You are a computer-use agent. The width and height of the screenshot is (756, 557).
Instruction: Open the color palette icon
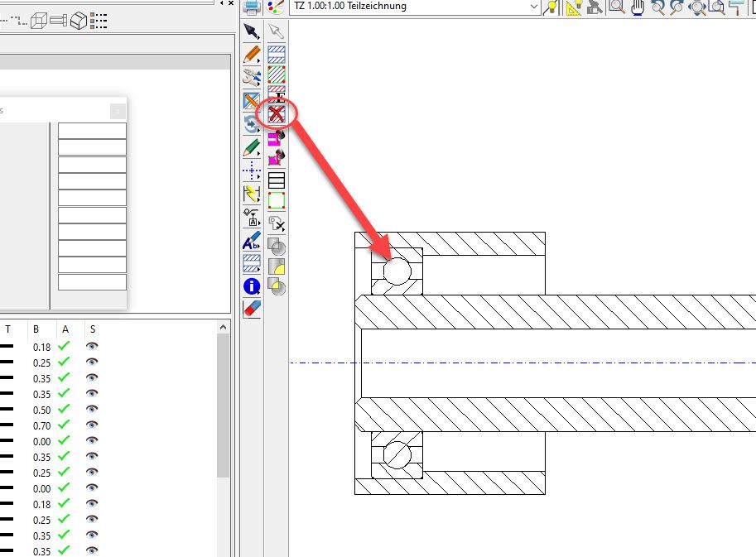(277, 7)
